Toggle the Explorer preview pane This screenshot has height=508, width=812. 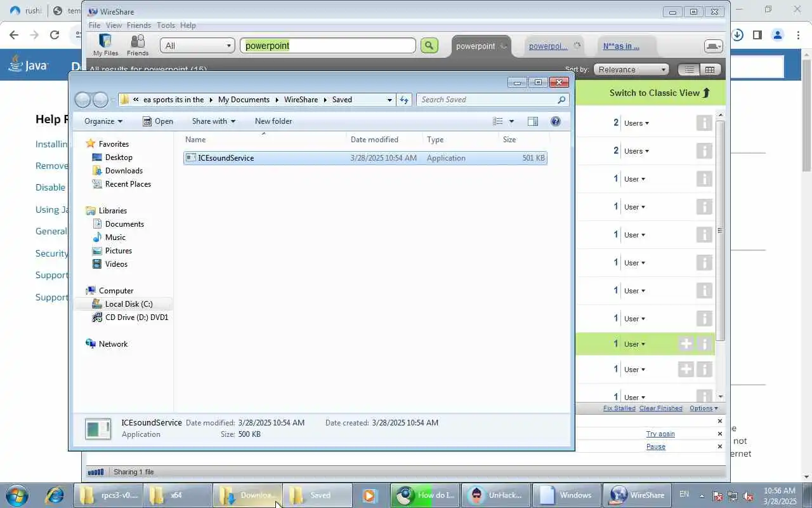pos(533,121)
